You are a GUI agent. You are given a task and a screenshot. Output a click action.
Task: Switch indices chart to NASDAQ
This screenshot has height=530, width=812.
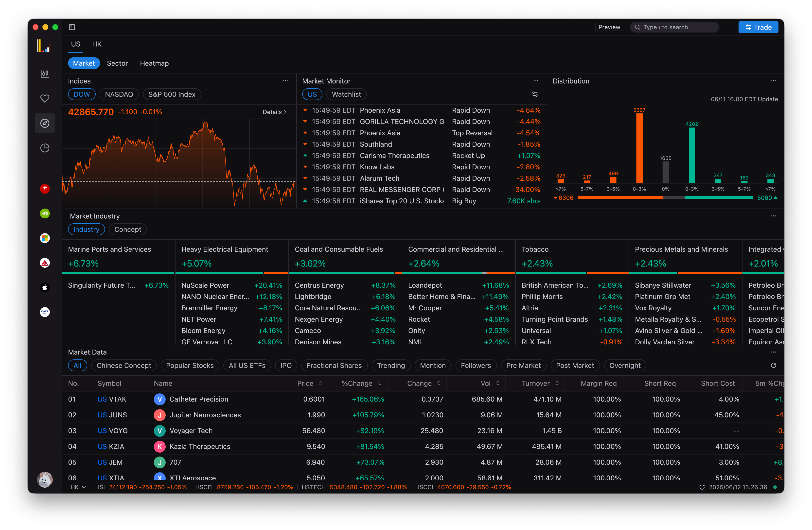point(119,94)
